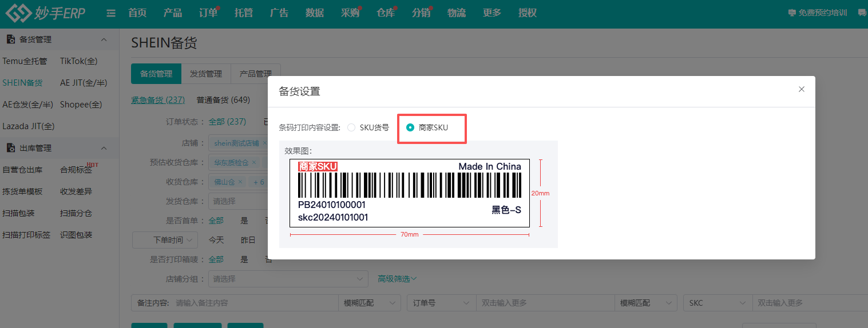This screenshot has width=868, height=328.
Task: Remove the shein测试店铺 tag
Action: (x=264, y=143)
